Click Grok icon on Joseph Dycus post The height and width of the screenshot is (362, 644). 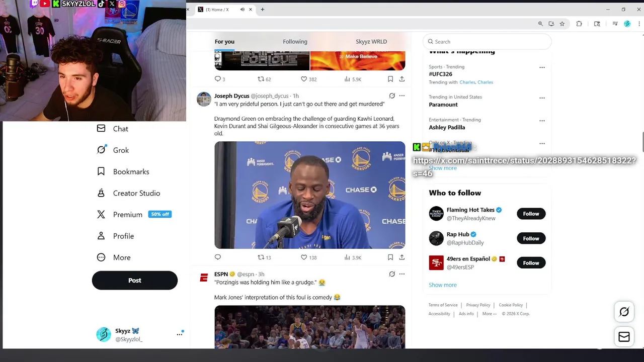(x=392, y=96)
